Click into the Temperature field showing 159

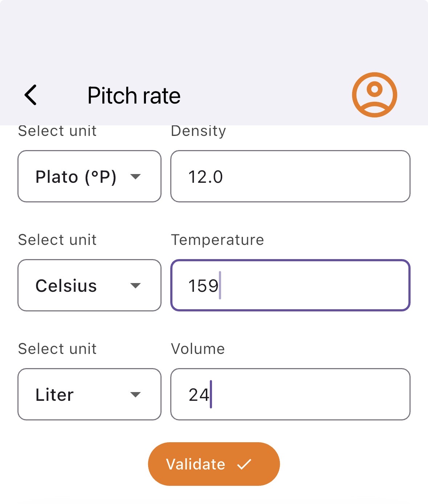point(290,286)
